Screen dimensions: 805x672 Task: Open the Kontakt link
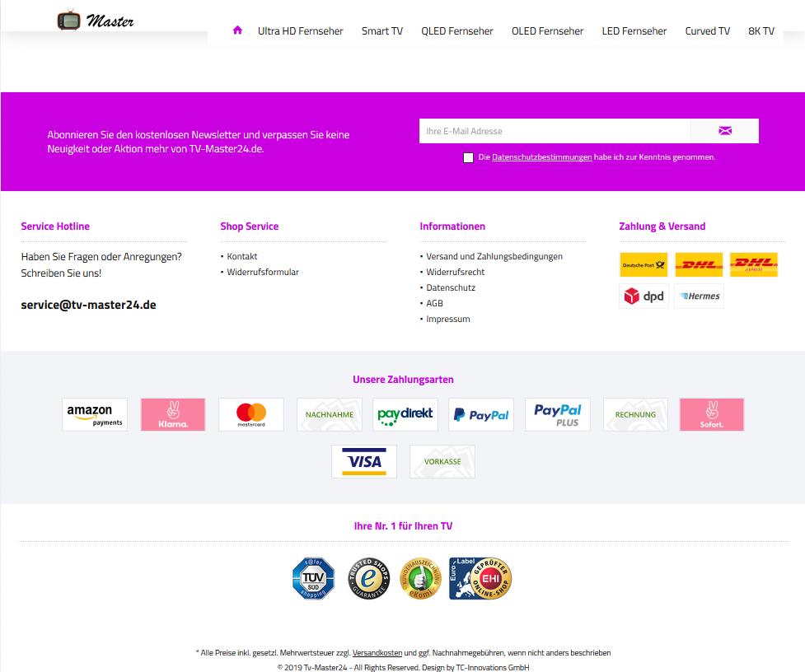(241, 256)
